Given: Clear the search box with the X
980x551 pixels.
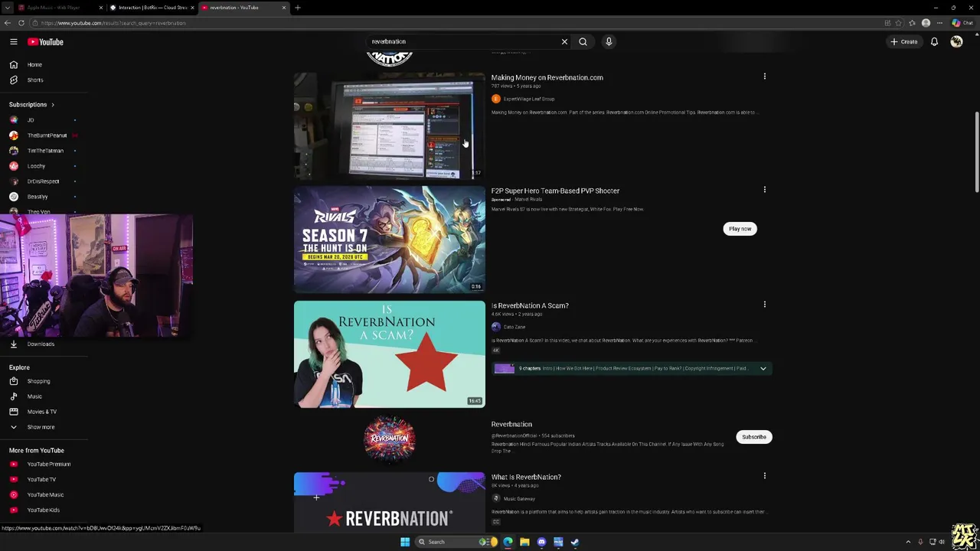Looking at the screenshot, I should tap(564, 42).
